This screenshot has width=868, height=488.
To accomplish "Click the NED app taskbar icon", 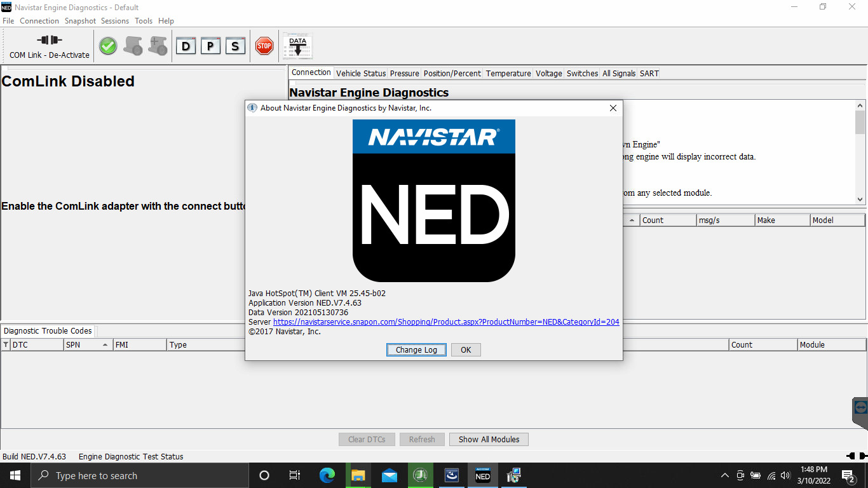I will 482,475.
